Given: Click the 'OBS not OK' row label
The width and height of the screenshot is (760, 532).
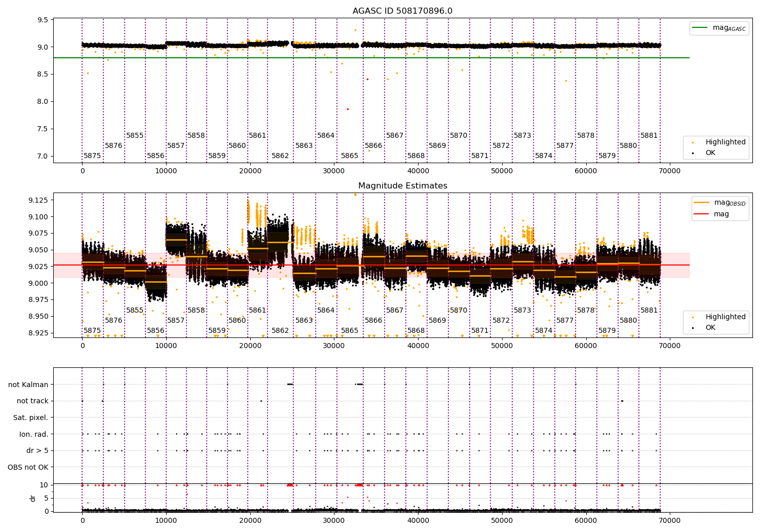Looking at the screenshot, I should click(x=28, y=467).
